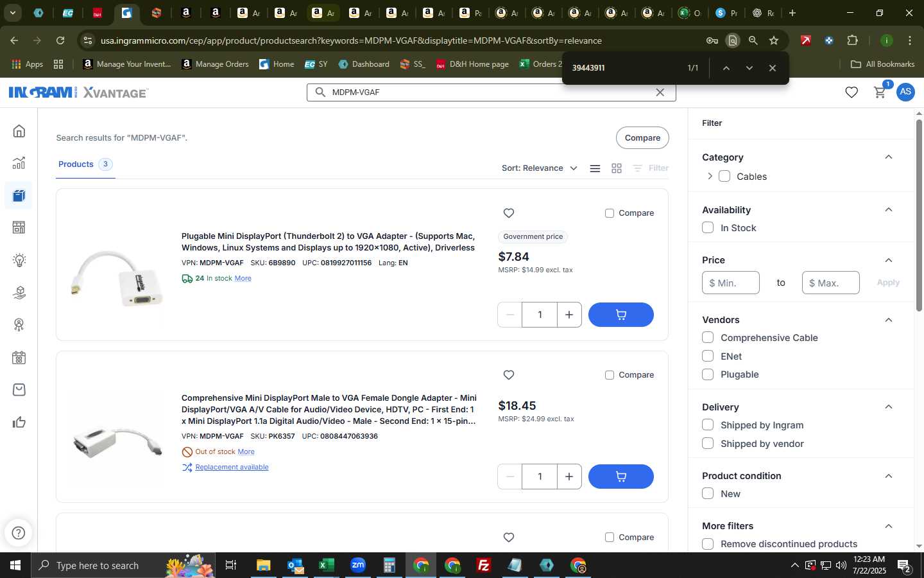924x578 pixels.
Task: Open the Home icon in left sidebar
Action: coord(19,131)
